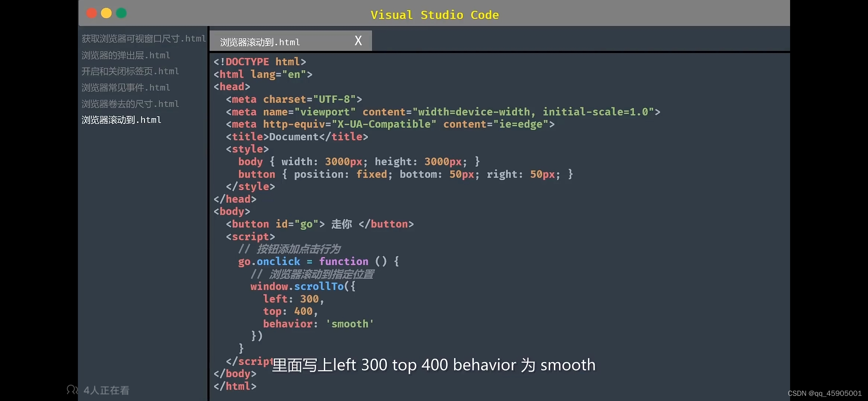Click the yellow minimize window button
The image size is (868, 401).
[106, 13]
